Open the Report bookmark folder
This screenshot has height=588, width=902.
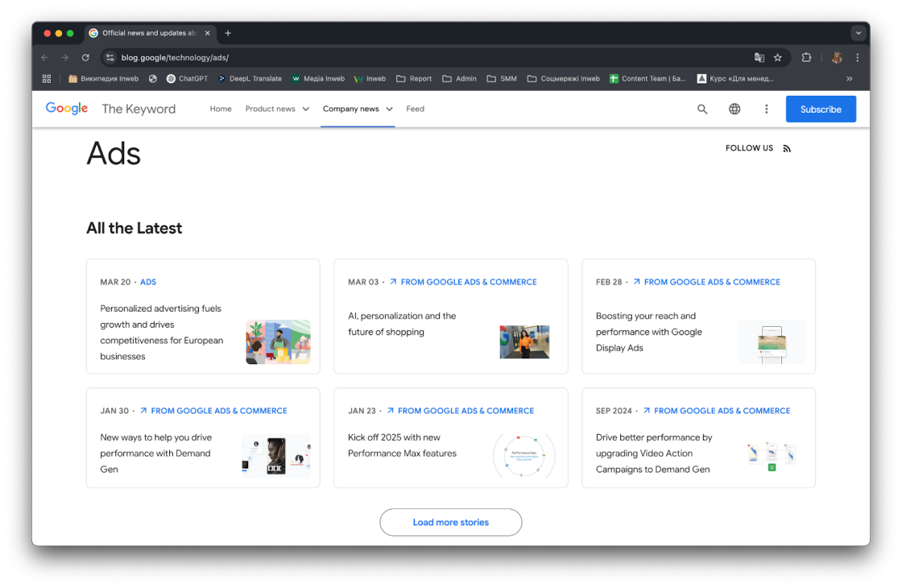click(414, 79)
